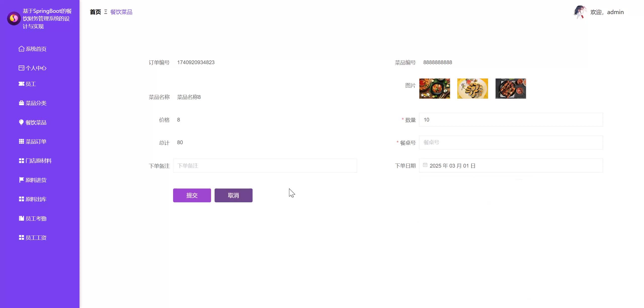Open the 员工工资 menu item
The image size is (644, 308).
(x=36, y=238)
